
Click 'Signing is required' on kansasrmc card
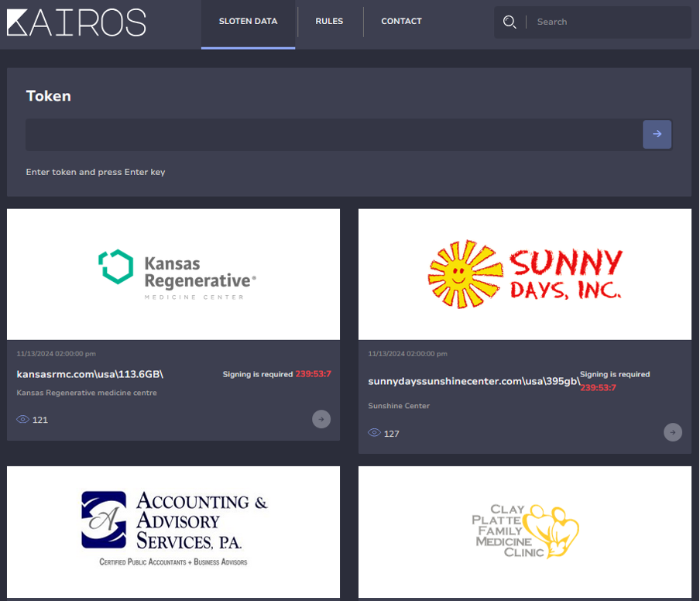tap(258, 374)
